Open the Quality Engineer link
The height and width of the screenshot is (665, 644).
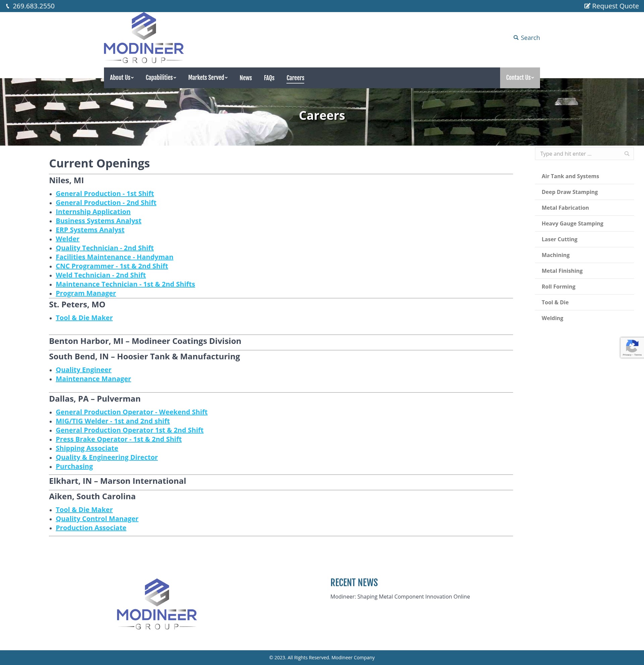pos(84,370)
